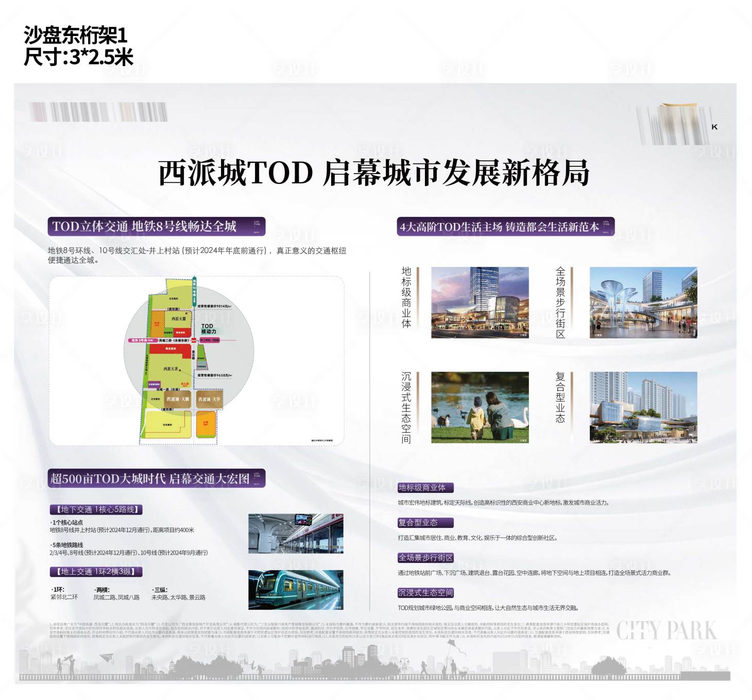Click the heading 【地上交通 1环2横3纵】
752x700 pixels.
(x=96, y=572)
